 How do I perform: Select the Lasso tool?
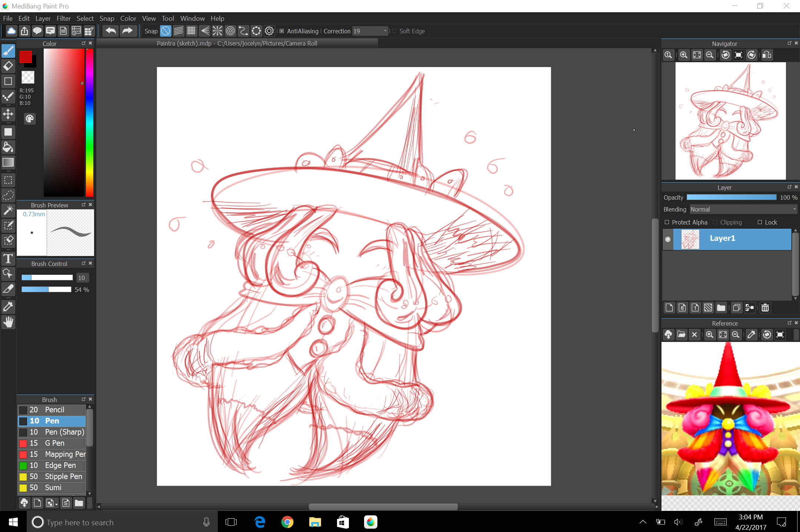tap(8, 195)
